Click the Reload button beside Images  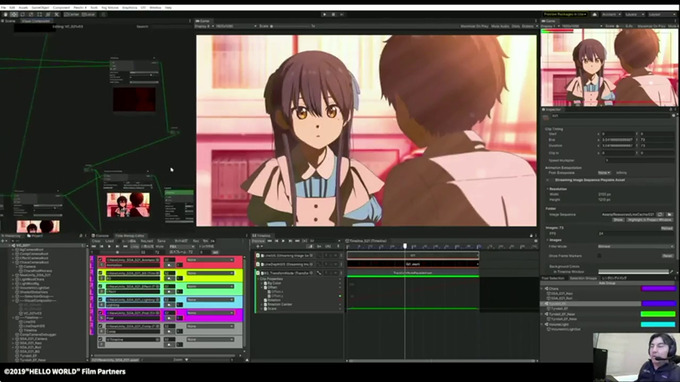667,228
